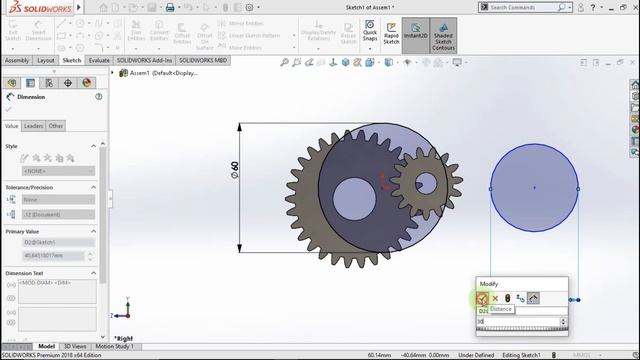
Task: Open SOLIDWORKS Add-Ins tab
Action: [x=144, y=60]
